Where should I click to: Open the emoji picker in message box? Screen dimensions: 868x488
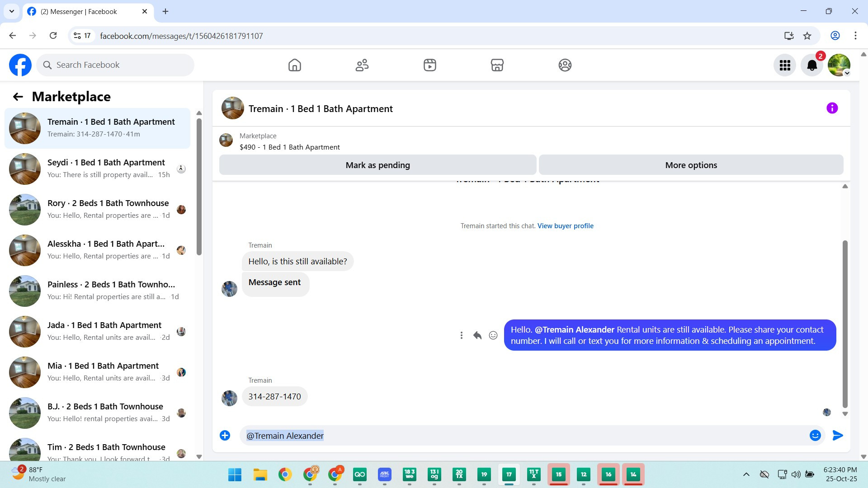pos(815,436)
